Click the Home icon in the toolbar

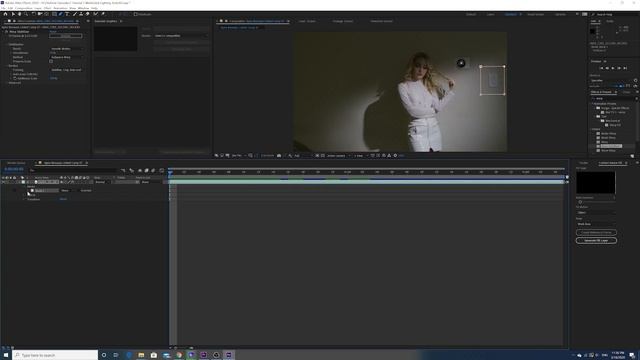pos(5,14)
